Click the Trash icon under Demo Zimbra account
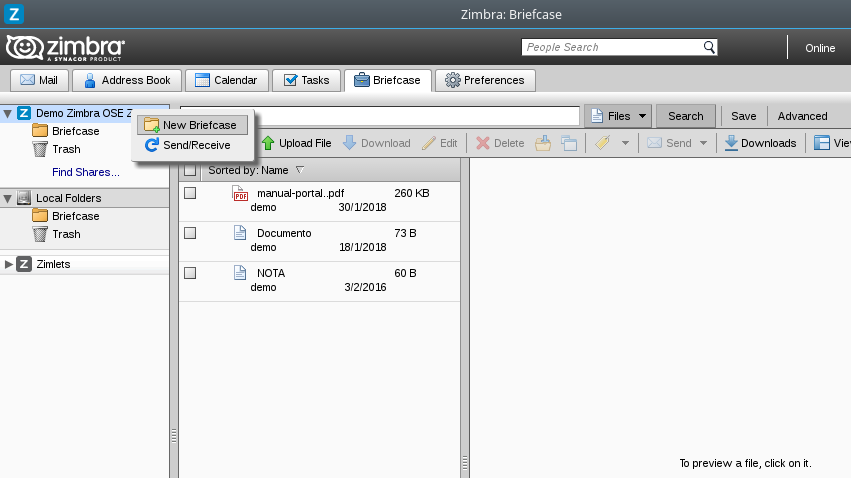This screenshot has width=851, height=478. (40, 149)
